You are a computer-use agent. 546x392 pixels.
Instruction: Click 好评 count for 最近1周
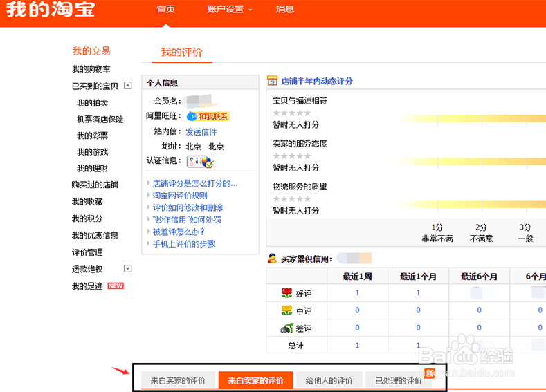point(357,293)
